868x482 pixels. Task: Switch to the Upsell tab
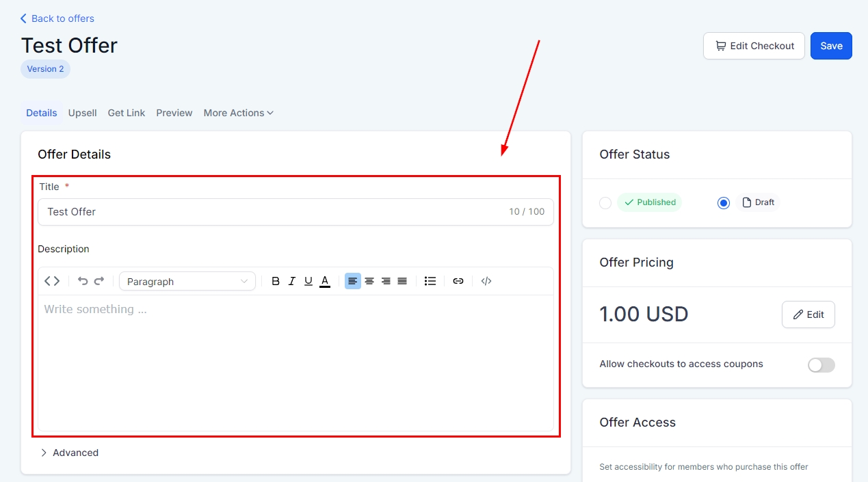[x=82, y=113]
